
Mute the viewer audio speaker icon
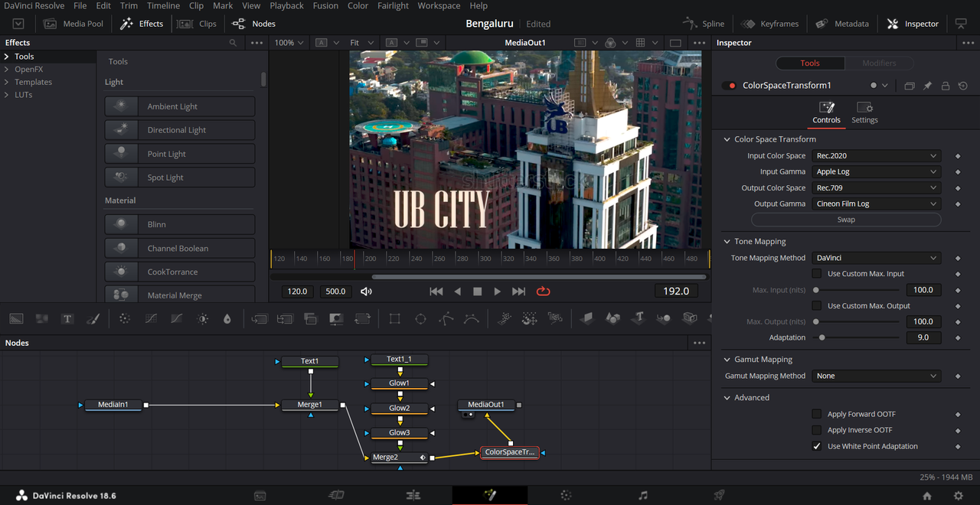(366, 292)
